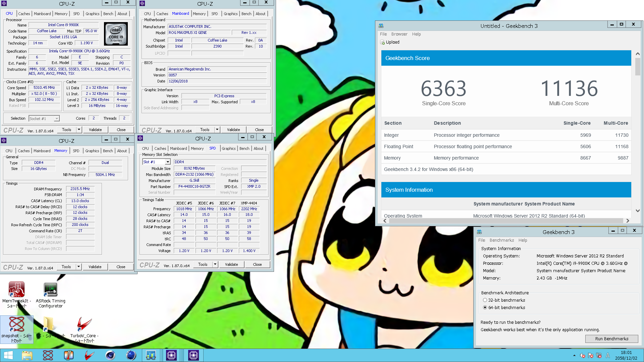Image resolution: width=644 pixels, height=362 pixels.
Task: Expand Tools dropdown arrow in CPU tab window
Action: 79,130
